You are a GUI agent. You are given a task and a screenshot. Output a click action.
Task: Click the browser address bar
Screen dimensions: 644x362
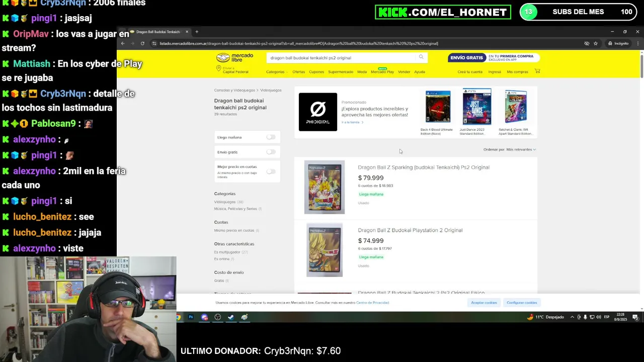pyautogui.click(x=366, y=43)
